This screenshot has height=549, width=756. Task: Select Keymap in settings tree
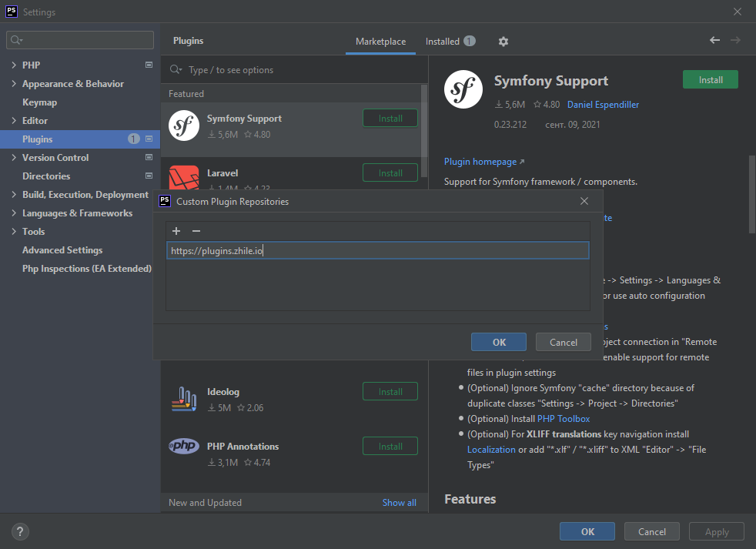coord(39,102)
